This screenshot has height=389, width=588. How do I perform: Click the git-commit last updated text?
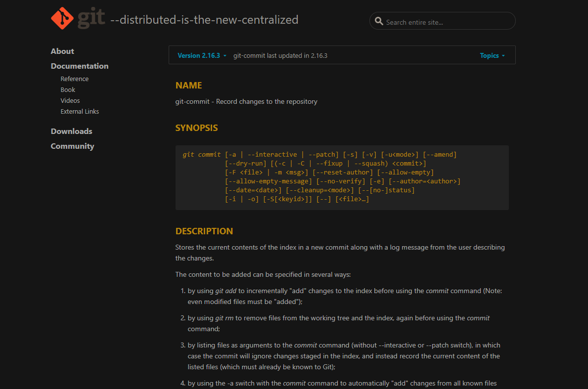280,55
